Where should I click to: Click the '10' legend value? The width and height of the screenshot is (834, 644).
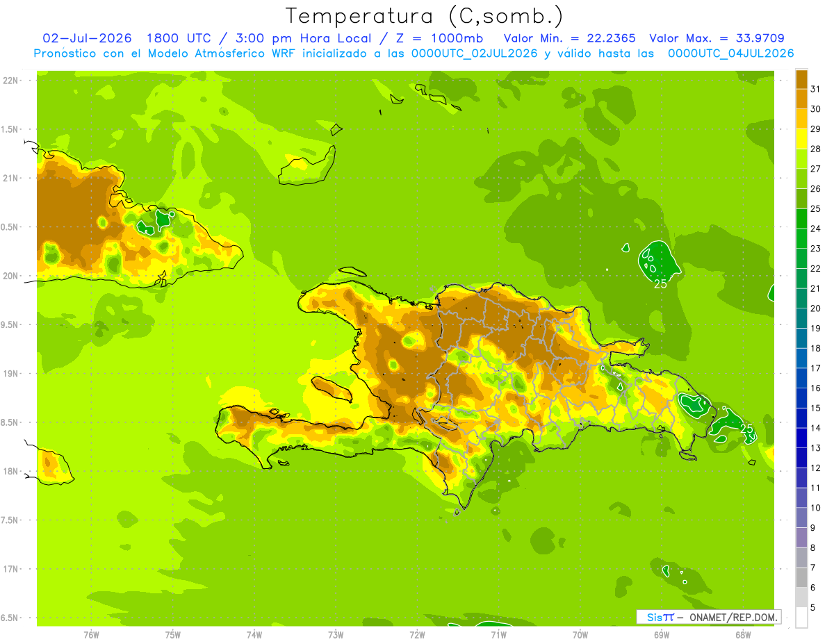[816, 508]
